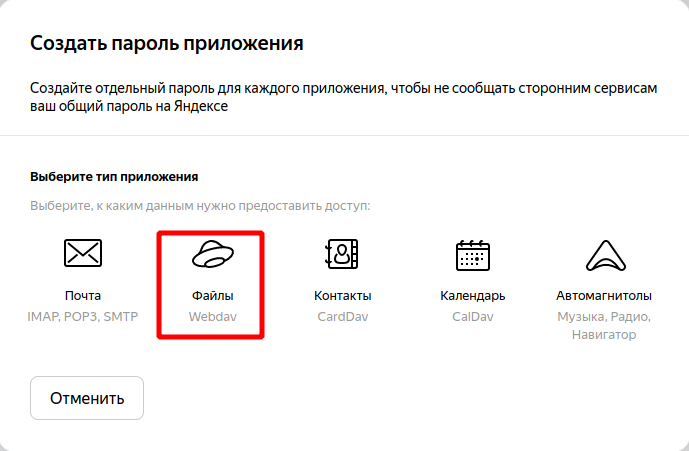Pick the "Автомагнитолы" label

pos(604,296)
